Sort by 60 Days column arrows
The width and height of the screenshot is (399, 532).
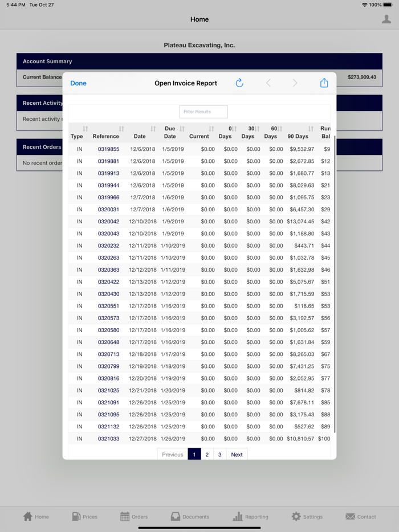click(x=280, y=129)
